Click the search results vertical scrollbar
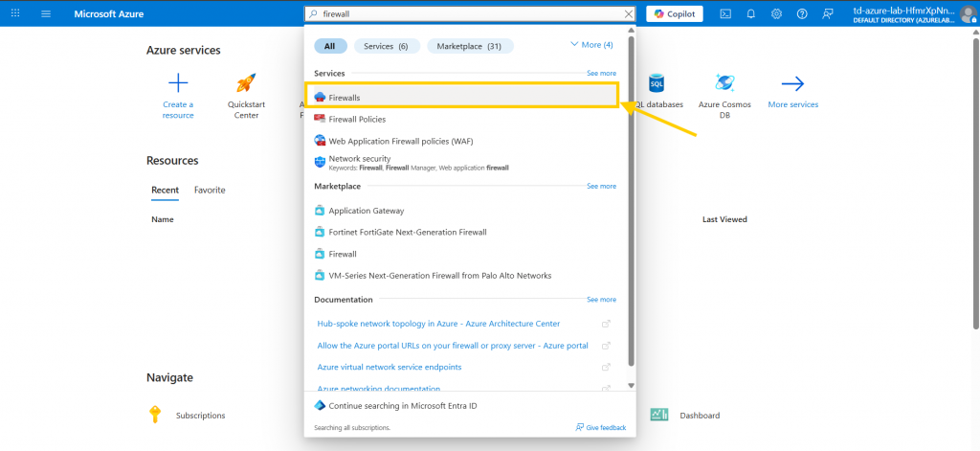Screen dimensions: 980x451 pos(631,201)
